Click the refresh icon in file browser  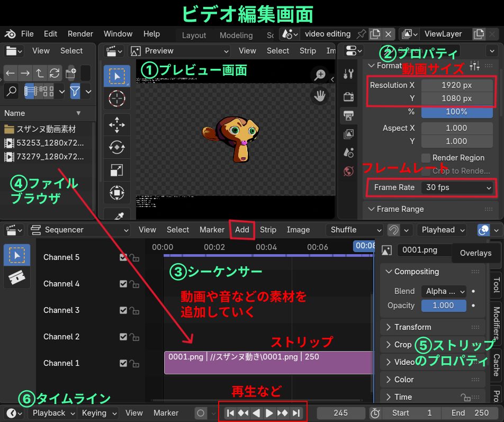coord(54,73)
